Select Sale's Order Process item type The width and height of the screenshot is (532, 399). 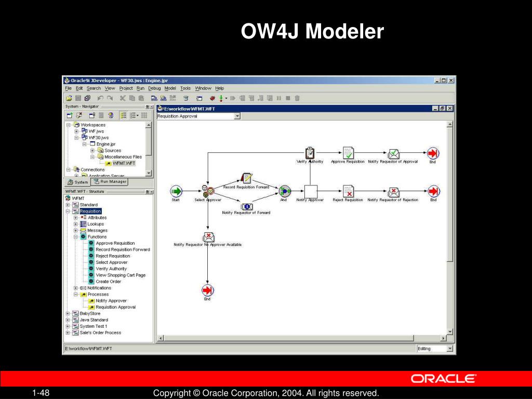(100, 332)
